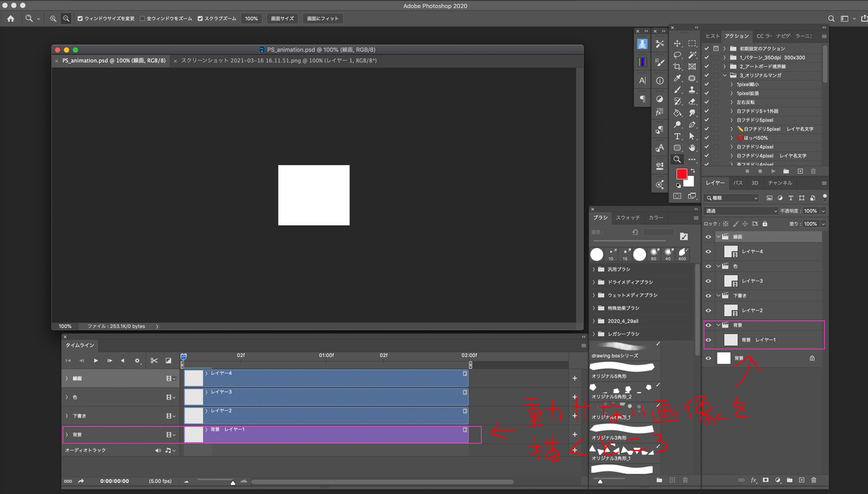The image size is (868, 494).
Task: Click the timeline zoom slider handle
Action: pos(232,482)
